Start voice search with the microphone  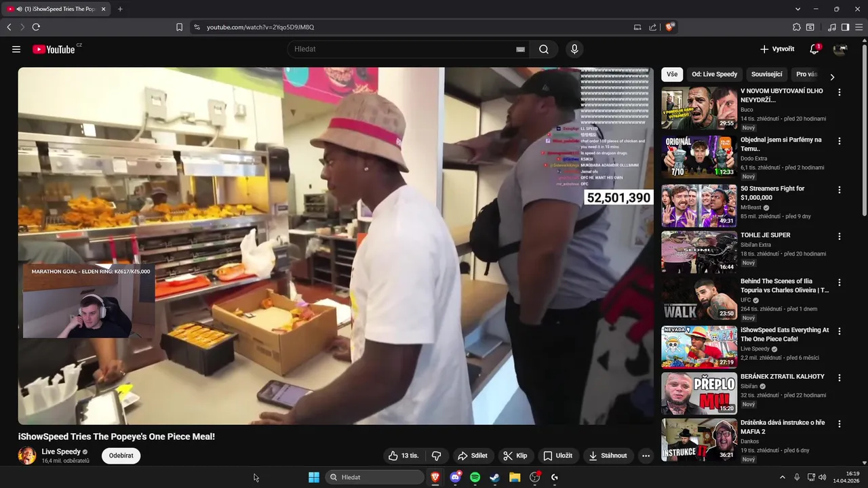[574, 49]
